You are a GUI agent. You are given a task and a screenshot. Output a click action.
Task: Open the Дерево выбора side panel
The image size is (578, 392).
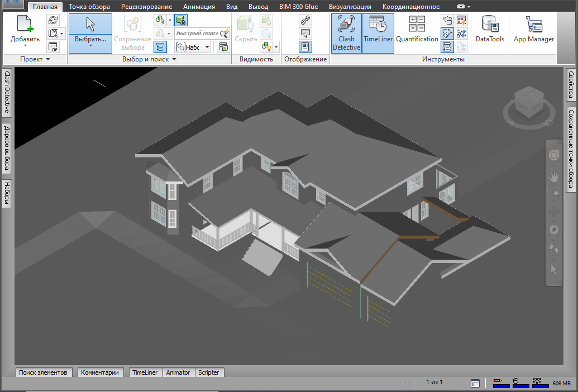[7, 149]
